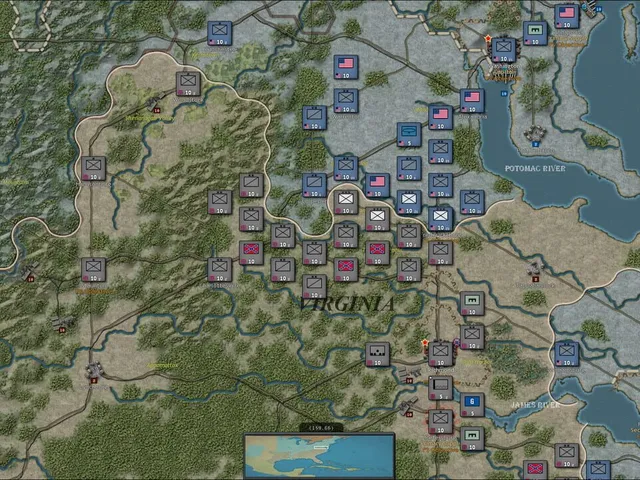Select the Union infantry garrisoning Washington capital
The width and height of the screenshot is (640, 480).
coord(503,50)
